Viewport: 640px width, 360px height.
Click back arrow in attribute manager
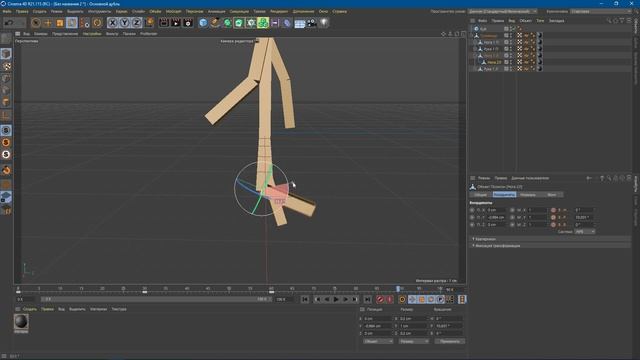click(x=589, y=178)
